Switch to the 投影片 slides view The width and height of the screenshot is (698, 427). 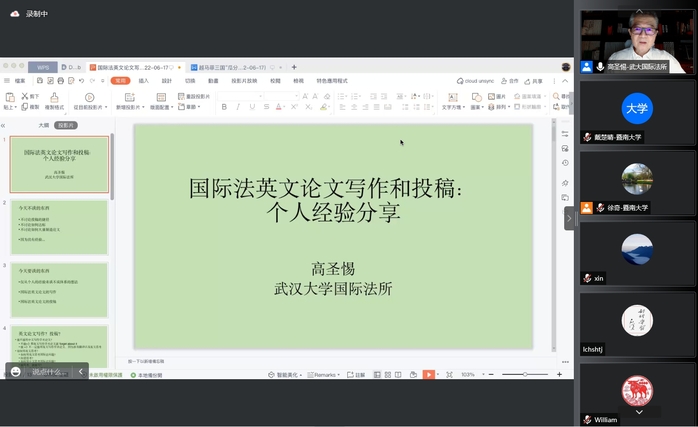(65, 126)
